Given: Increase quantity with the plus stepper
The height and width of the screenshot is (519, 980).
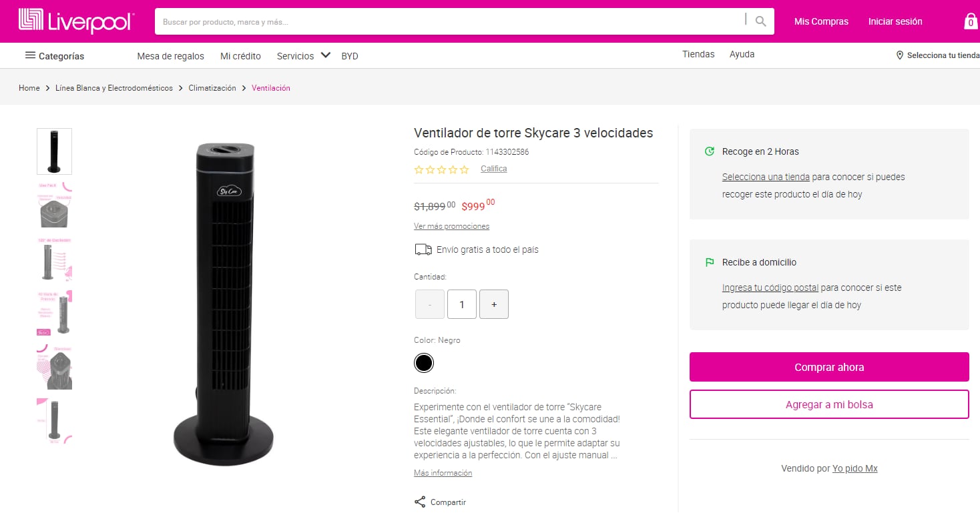Looking at the screenshot, I should [x=494, y=304].
